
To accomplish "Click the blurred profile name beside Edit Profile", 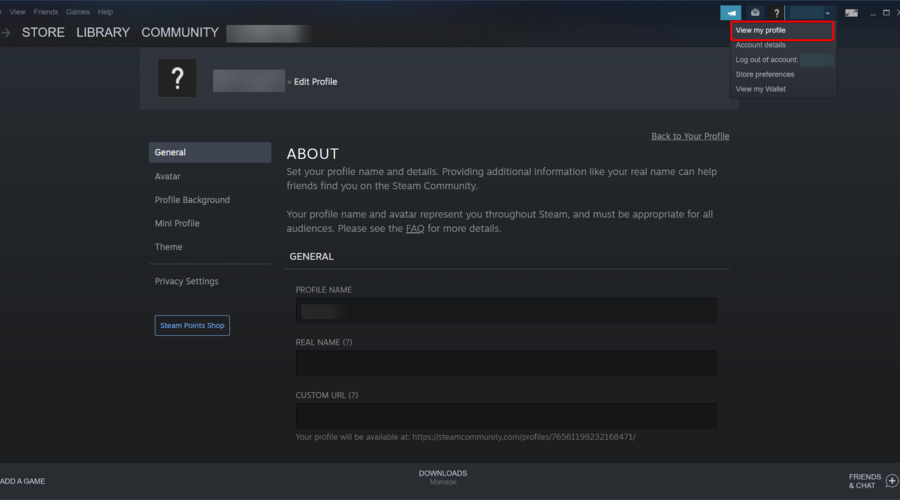I will click(x=249, y=81).
